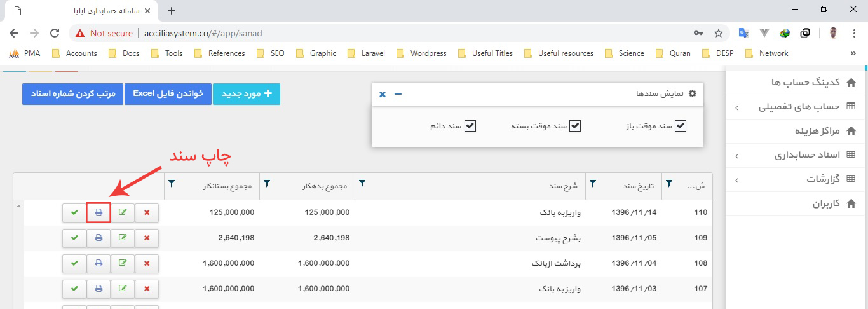The width and height of the screenshot is (868, 309).
Task: Click the gear icon beside نمایش سندها
Action: tap(693, 93)
